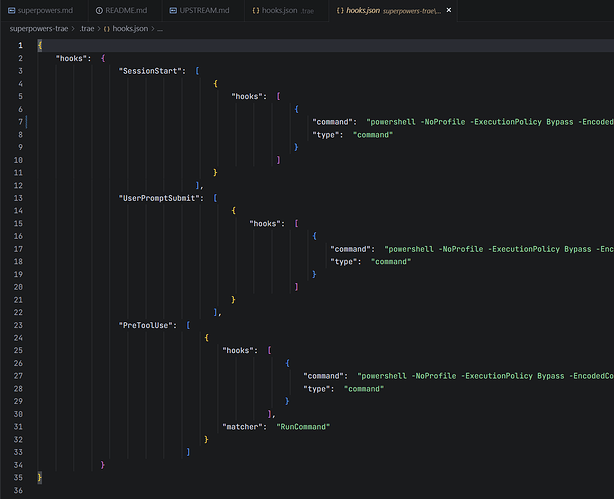Click the "UserPromptSubmit" key
This screenshot has height=499, width=614.
[x=159, y=198]
